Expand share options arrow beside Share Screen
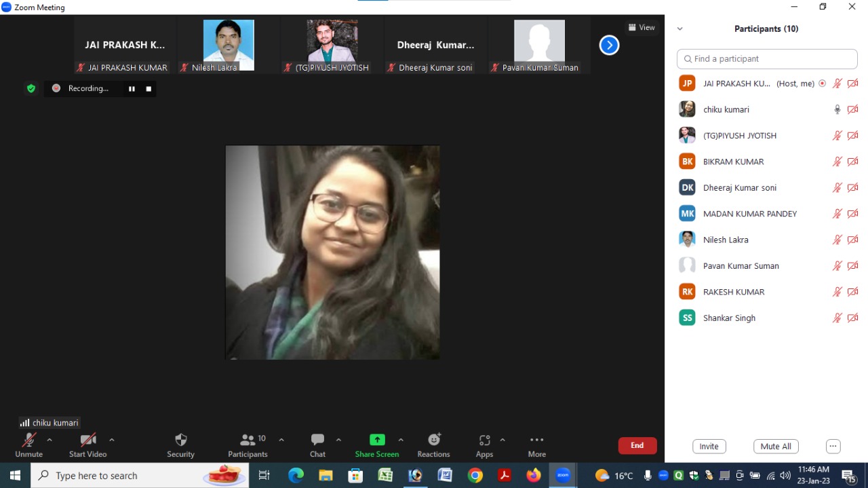 click(401, 440)
